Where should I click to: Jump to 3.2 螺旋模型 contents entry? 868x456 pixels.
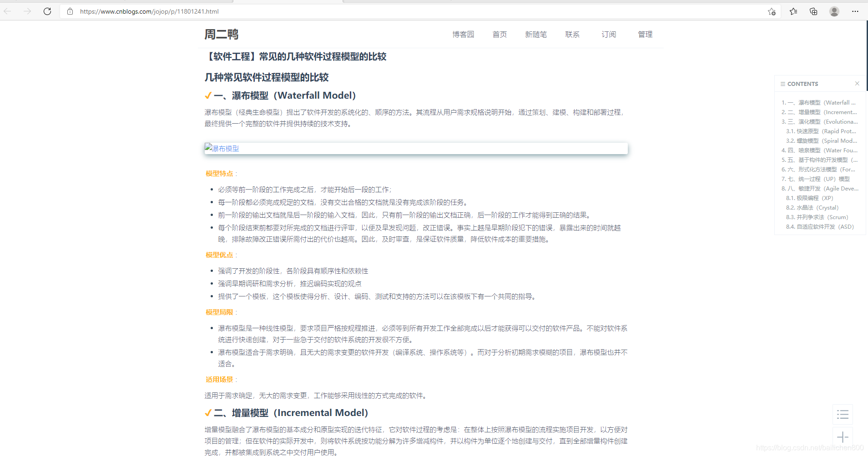click(x=819, y=140)
